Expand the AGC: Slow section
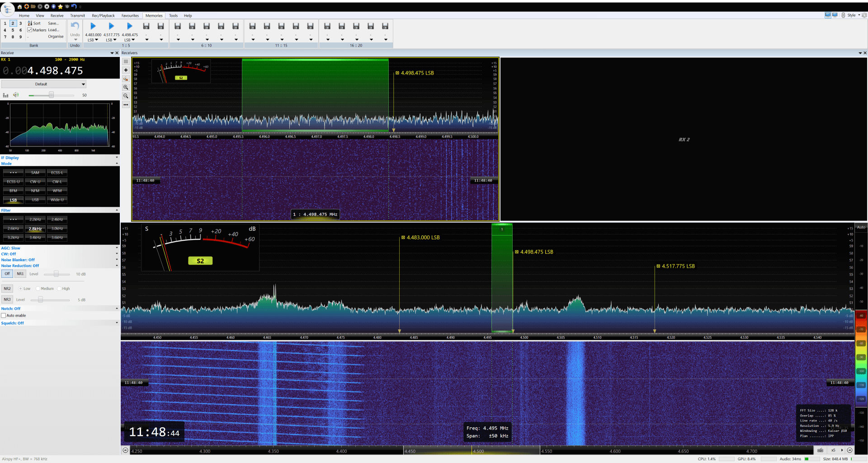 point(117,248)
